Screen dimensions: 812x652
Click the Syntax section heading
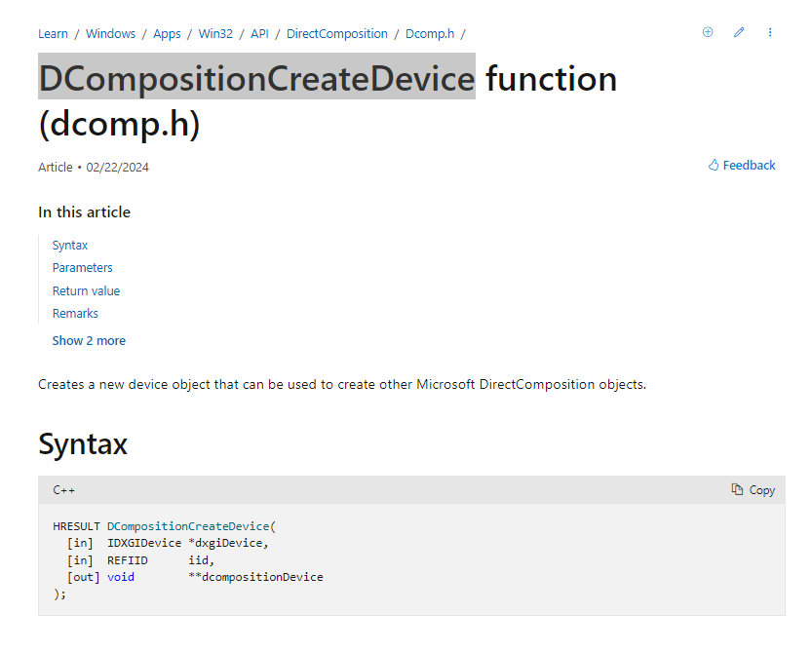coord(83,443)
